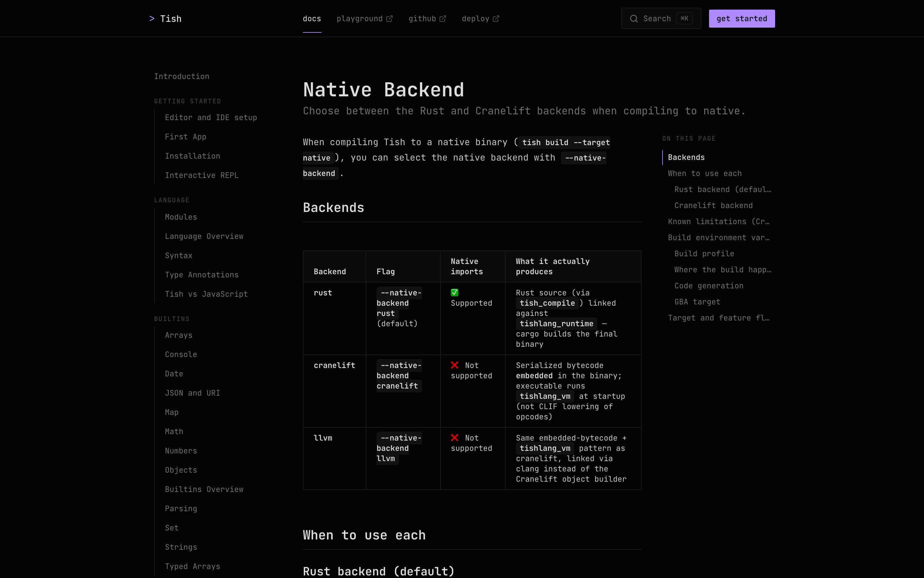The width and height of the screenshot is (924, 578).
Task: Open the Numbers page
Action: pos(181,451)
